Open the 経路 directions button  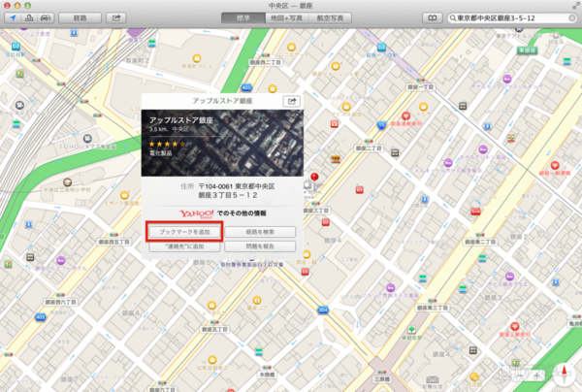coord(80,17)
